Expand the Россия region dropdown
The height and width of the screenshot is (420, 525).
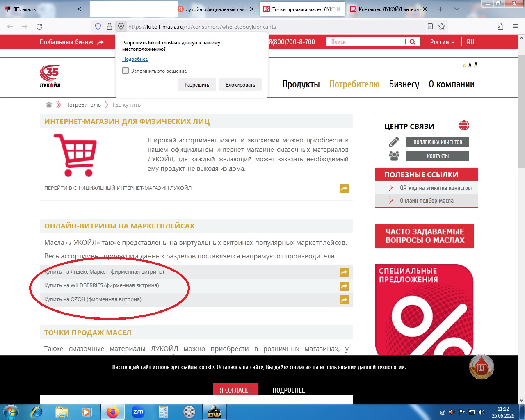(443, 42)
